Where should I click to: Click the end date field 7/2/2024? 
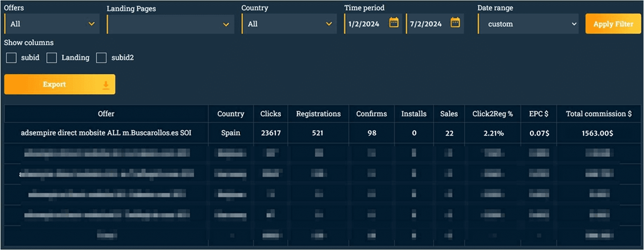point(435,24)
